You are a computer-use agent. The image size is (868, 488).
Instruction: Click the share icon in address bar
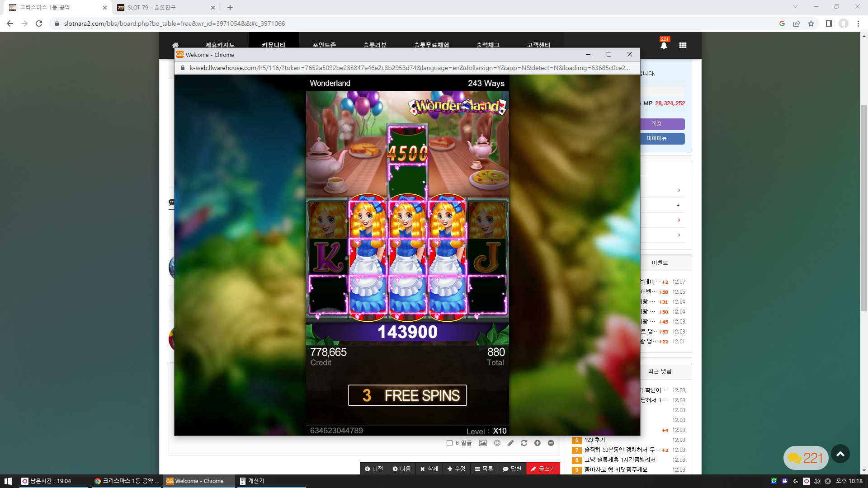pos(797,23)
